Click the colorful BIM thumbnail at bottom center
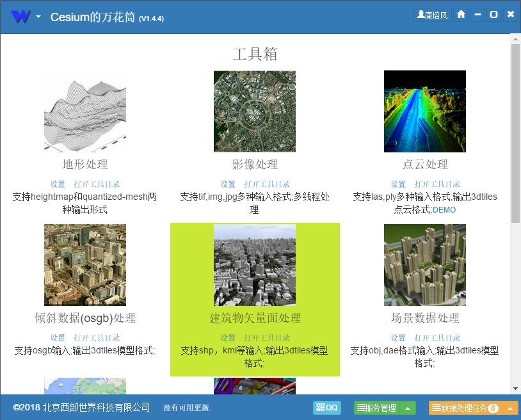521x420 pixels. click(x=255, y=386)
